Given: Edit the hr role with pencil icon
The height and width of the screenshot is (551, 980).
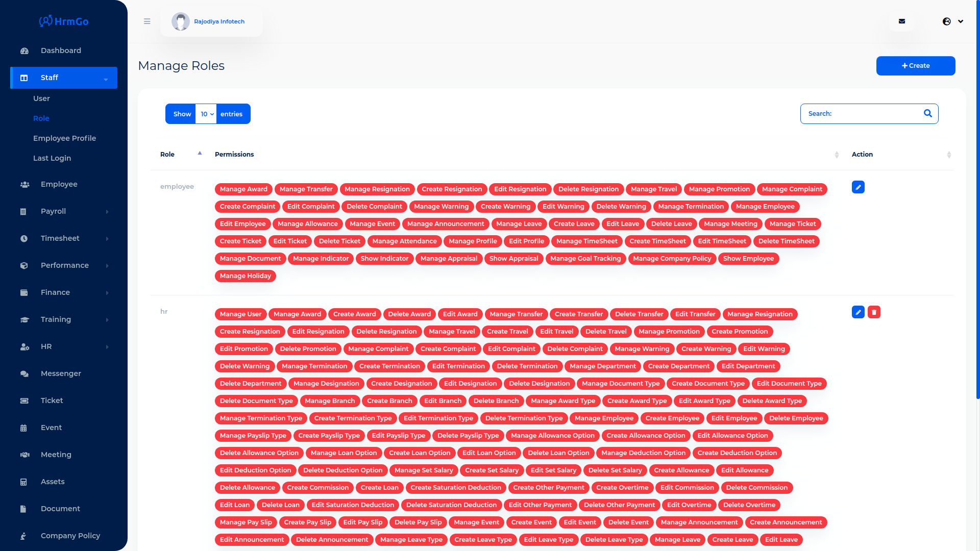Looking at the screenshot, I should 858,312.
